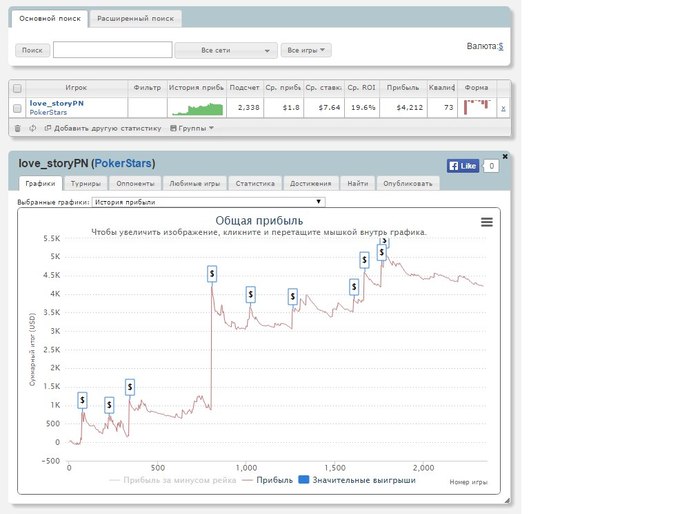The width and height of the screenshot is (700, 514).
Task: Click the '2,338' count cell
Action: coord(245,108)
